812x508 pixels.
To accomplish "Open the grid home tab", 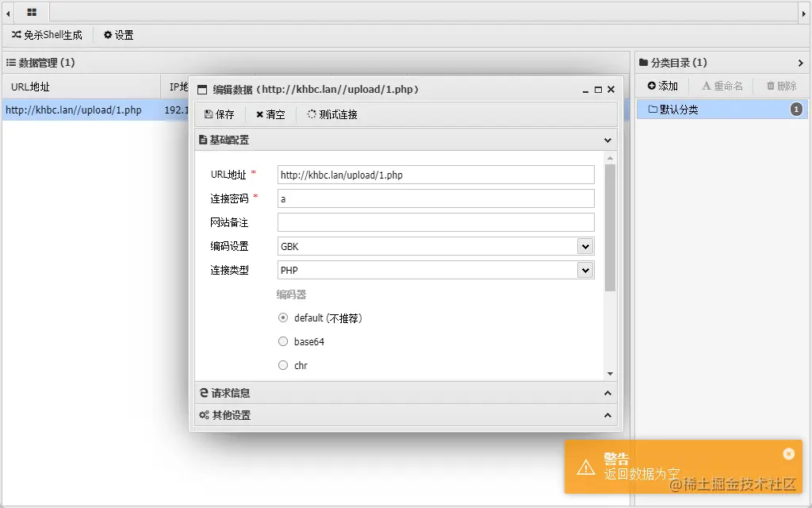I will 32,12.
